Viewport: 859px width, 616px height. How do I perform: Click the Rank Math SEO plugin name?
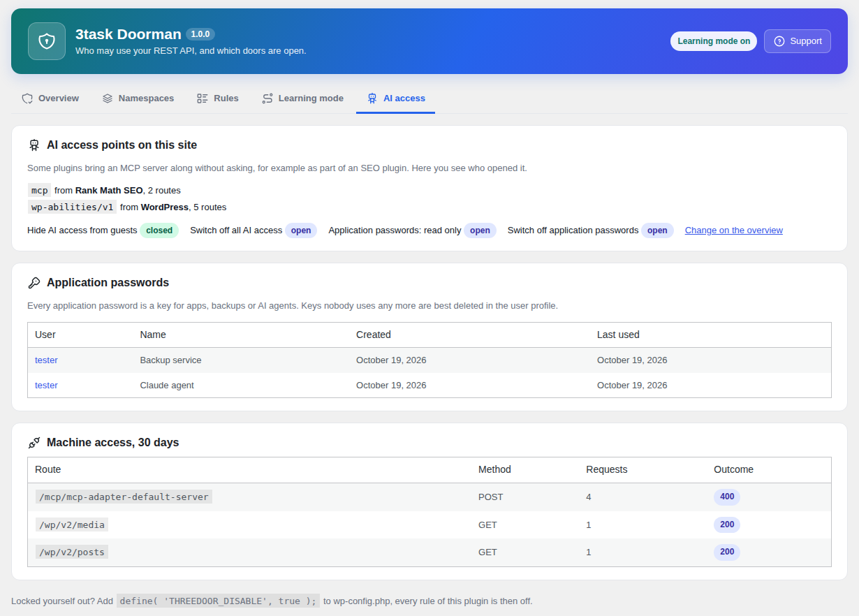(x=109, y=190)
